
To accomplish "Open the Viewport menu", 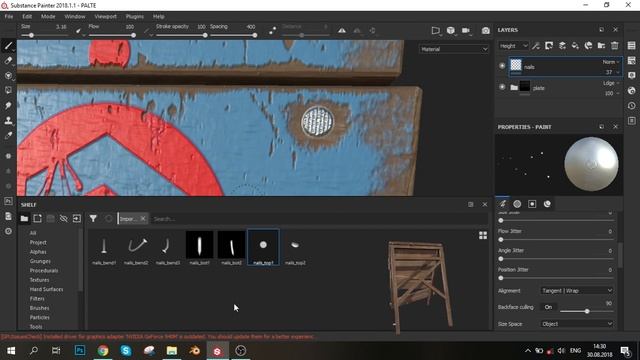I will click(x=105, y=17).
